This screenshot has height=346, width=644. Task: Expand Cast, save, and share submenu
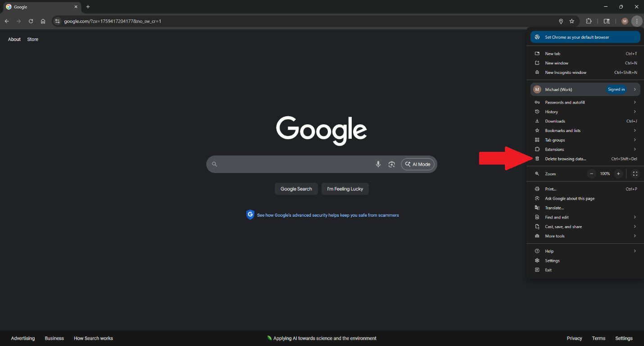point(585,227)
